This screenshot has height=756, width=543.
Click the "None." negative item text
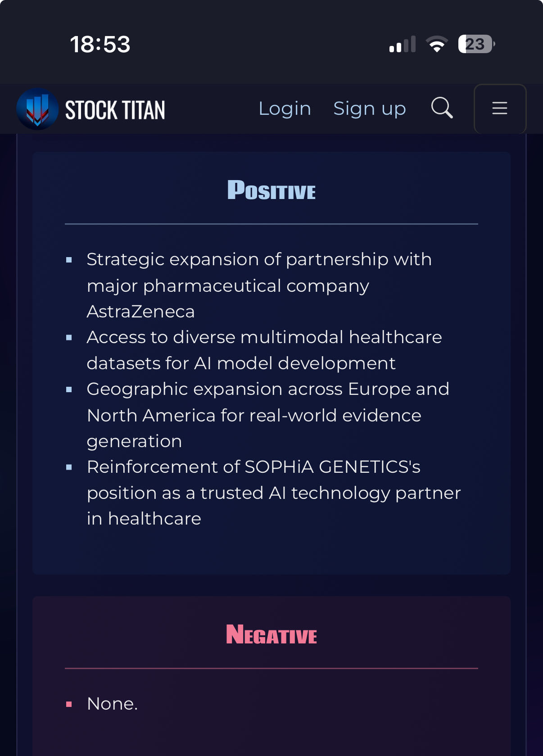tap(112, 704)
